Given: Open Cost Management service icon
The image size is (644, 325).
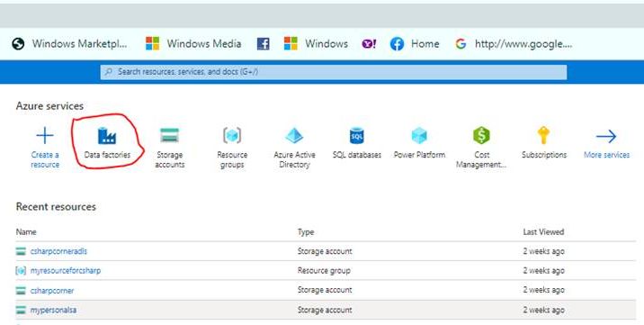Looking at the screenshot, I should (481, 135).
